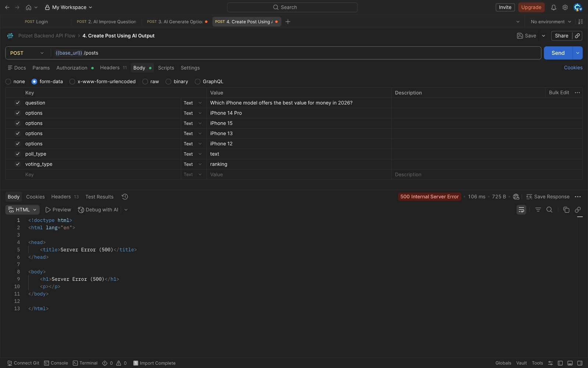This screenshot has width=588, height=368.
Task: Uncheck the iPhone 13 row checkbox
Action: coord(18,134)
